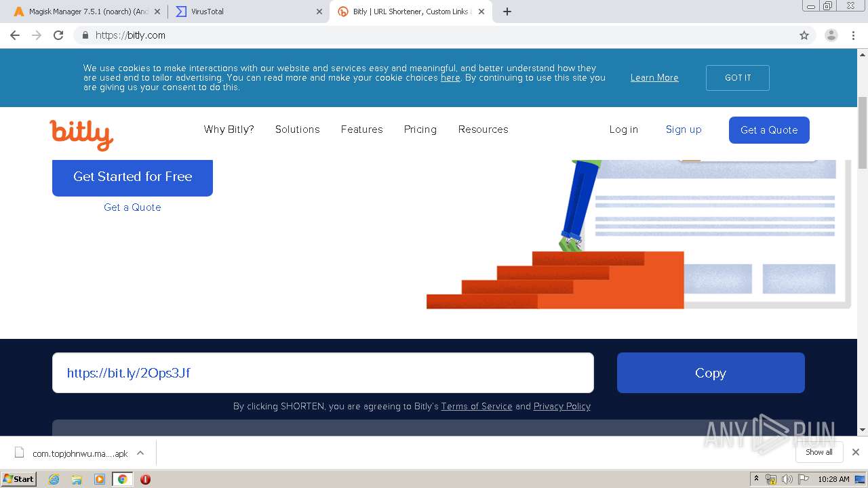Click the shortened URL input field
Viewport: 868px width, 488px height.
tap(323, 373)
